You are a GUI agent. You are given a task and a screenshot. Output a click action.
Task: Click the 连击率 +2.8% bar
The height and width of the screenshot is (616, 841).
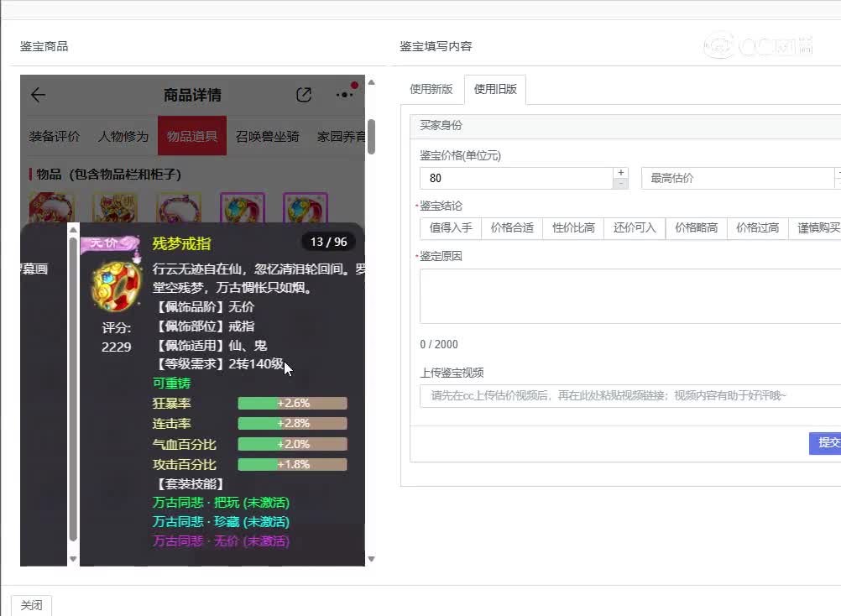[292, 424]
